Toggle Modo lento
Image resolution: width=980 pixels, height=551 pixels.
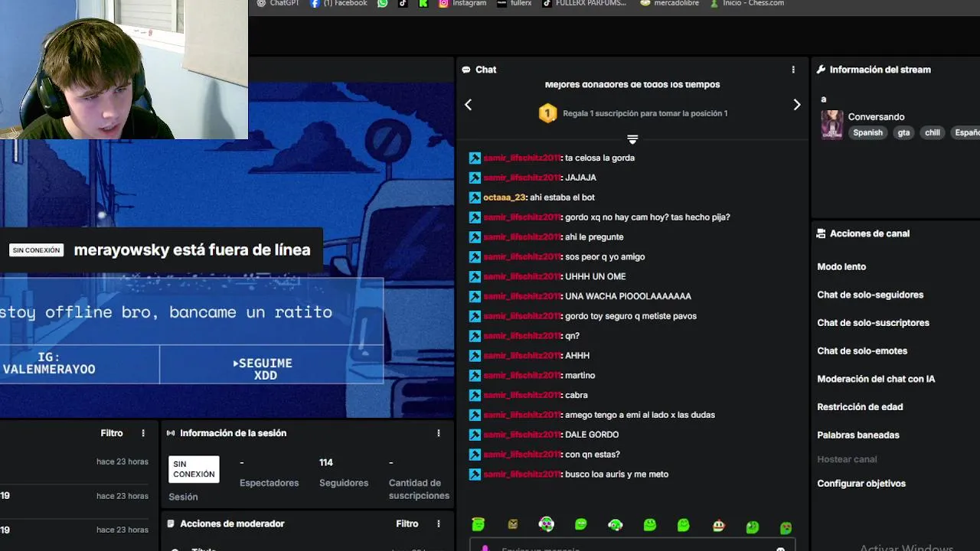pos(841,267)
